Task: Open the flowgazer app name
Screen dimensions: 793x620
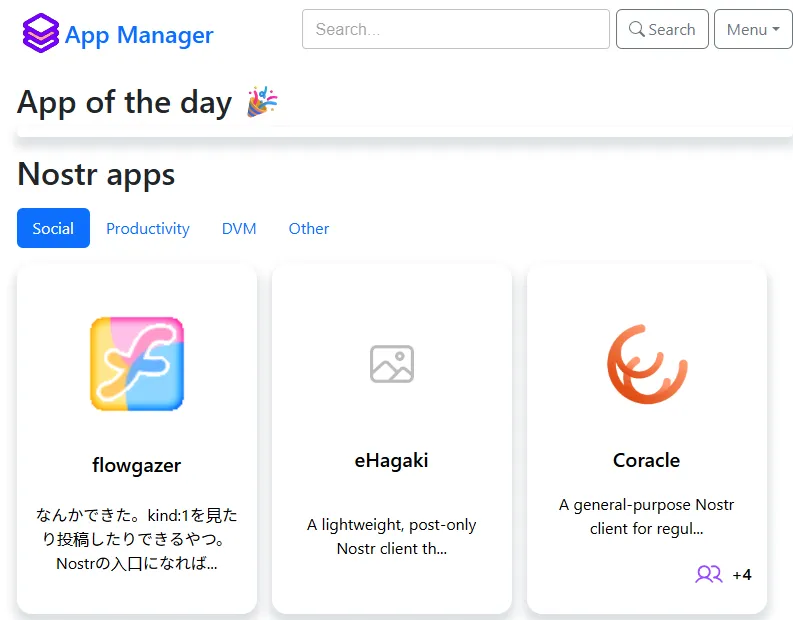Action: tap(137, 465)
